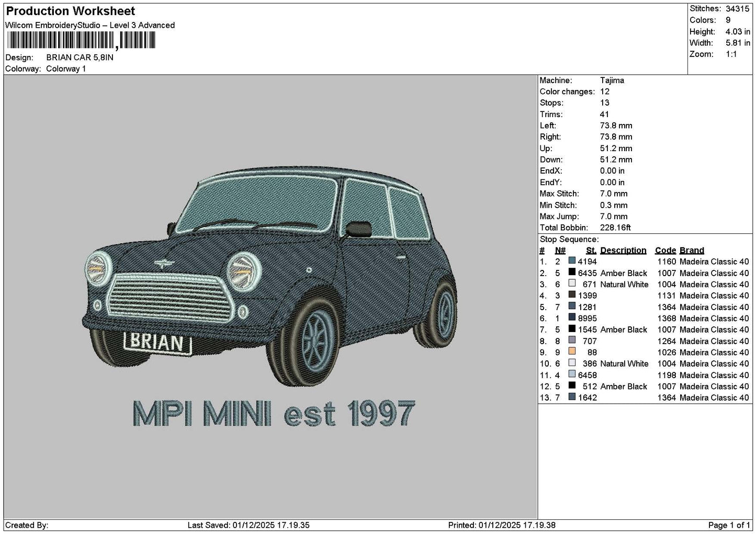Click the 'Stops:' value 13
The width and height of the screenshot is (756, 534).
pos(605,103)
